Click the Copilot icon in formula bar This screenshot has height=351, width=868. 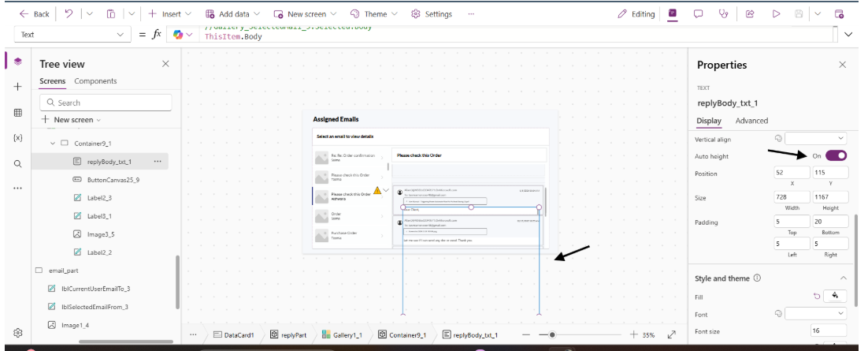coord(177,35)
